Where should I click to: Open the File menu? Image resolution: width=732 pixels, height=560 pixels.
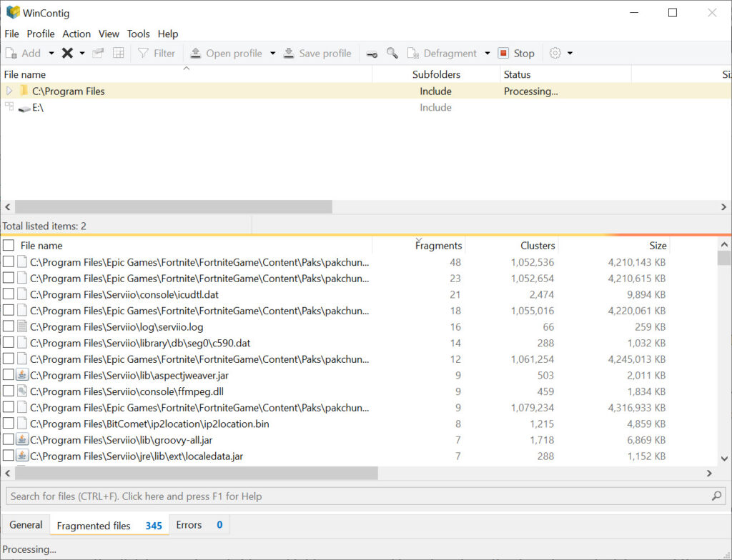tap(11, 34)
